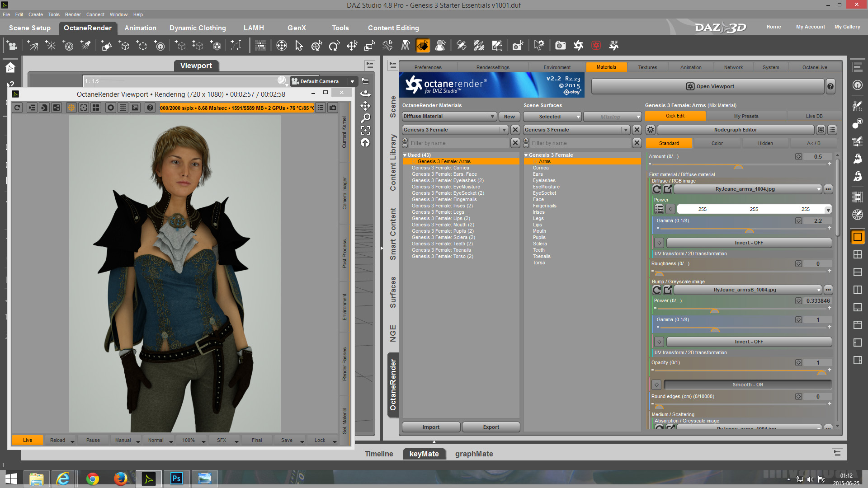Click the Translate (move) tool icon
Viewport: 868px width, 488px height.
[x=352, y=46]
